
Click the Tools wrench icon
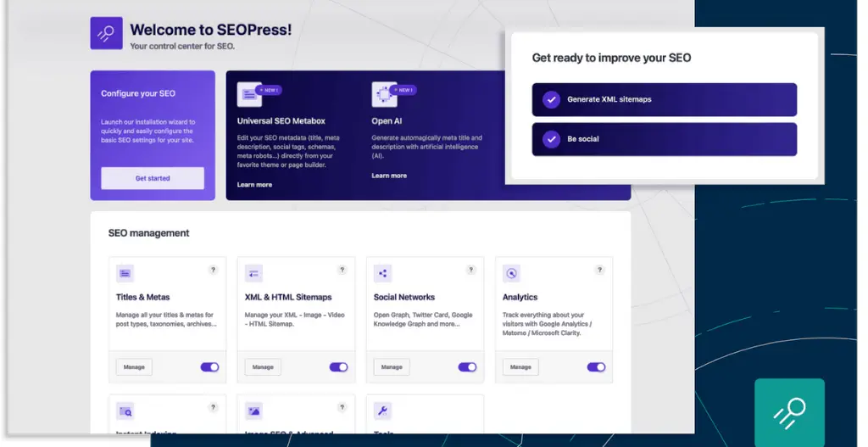pos(382,411)
